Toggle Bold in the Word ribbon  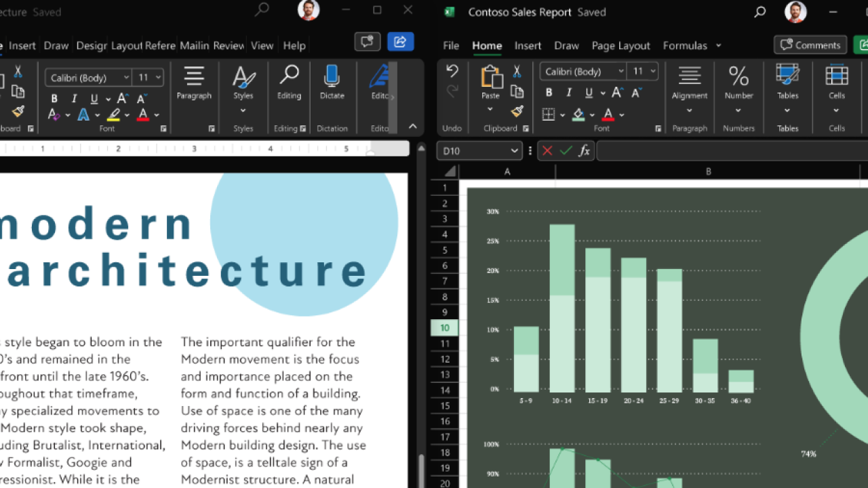tap(54, 98)
